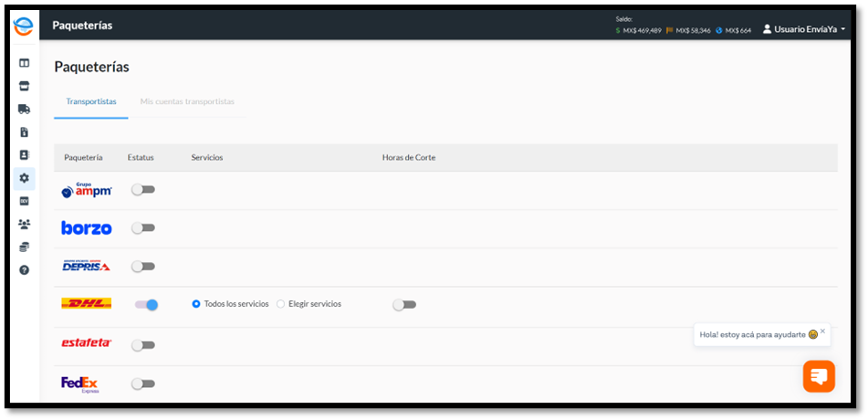This screenshot has height=420, width=868.
Task: Open the invoice document icon in sidebar
Action: tap(25, 132)
